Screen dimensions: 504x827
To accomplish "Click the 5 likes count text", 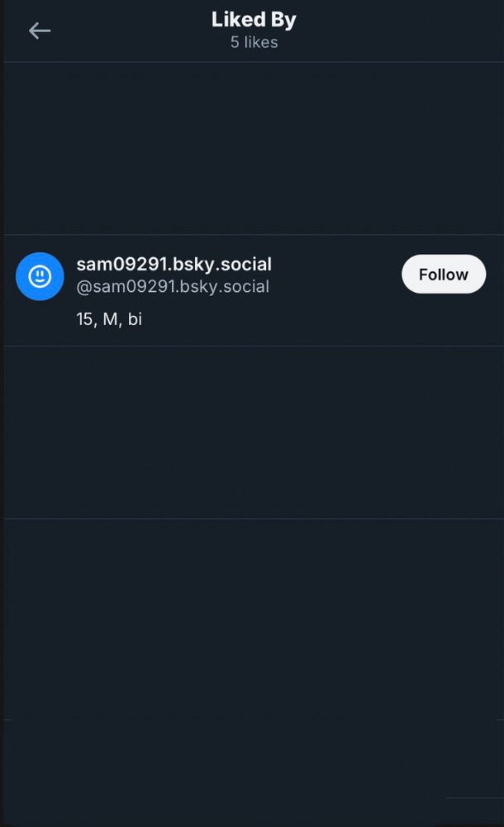I will [x=254, y=42].
